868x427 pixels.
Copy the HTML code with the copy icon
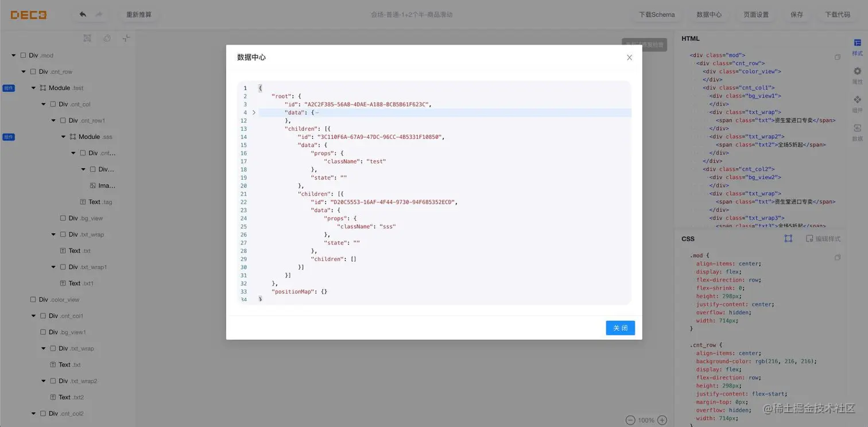click(x=838, y=57)
